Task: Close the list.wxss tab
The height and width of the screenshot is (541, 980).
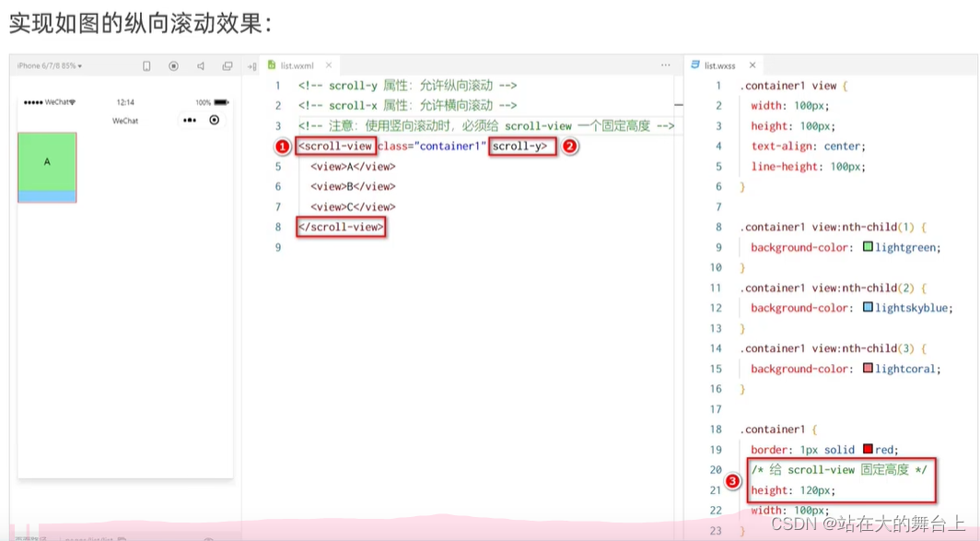Action: (752, 65)
